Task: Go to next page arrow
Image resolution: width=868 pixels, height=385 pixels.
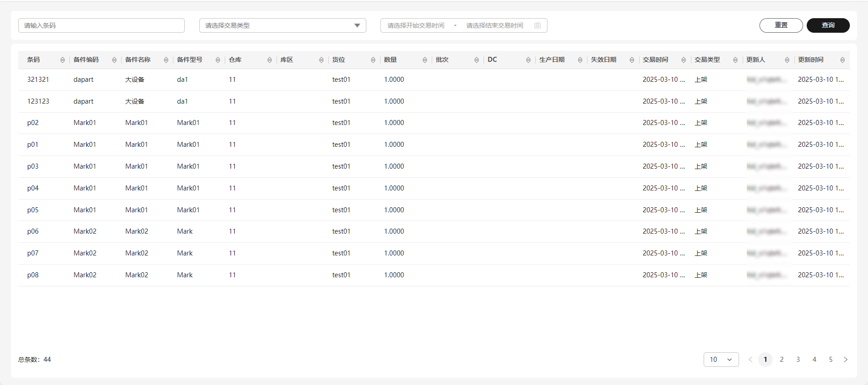Action: [x=845, y=360]
